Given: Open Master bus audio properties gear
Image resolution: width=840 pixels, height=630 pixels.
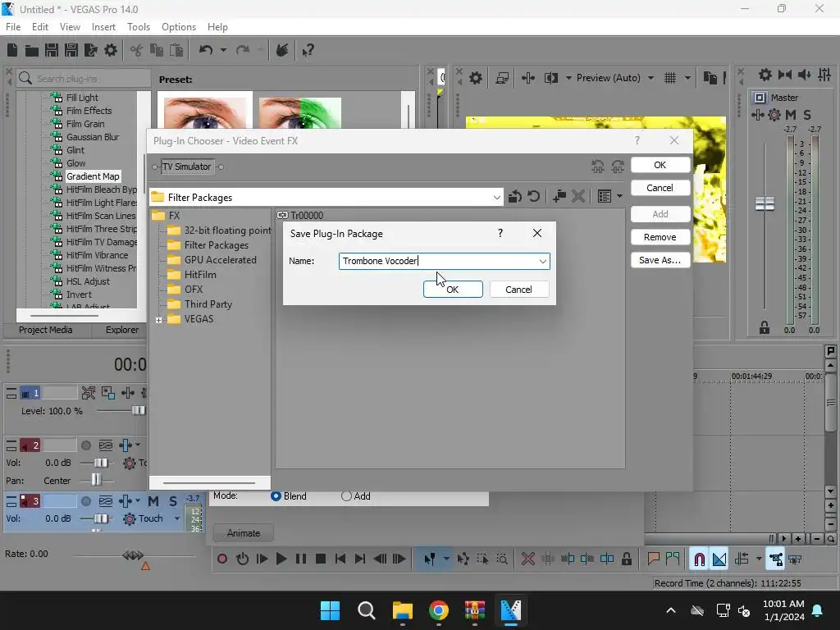Looking at the screenshot, I should (765, 75).
